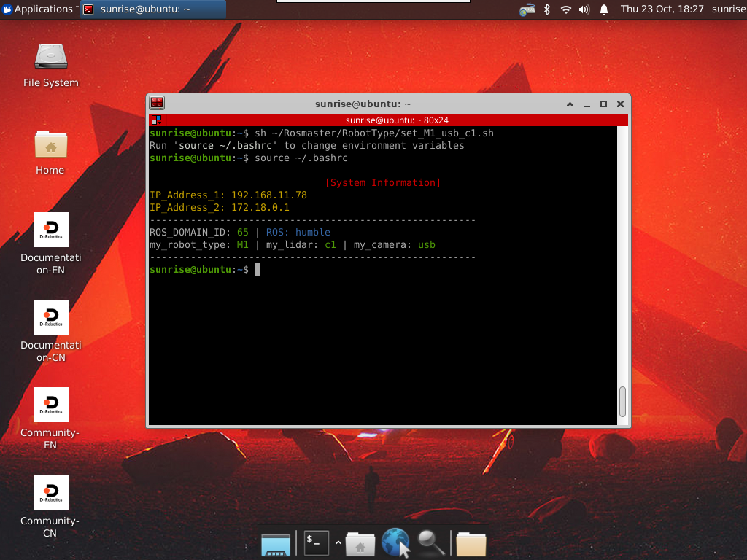Open the Wi-Fi network indicator
The height and width of the screenshot is (560, 747).
[565, 9]
